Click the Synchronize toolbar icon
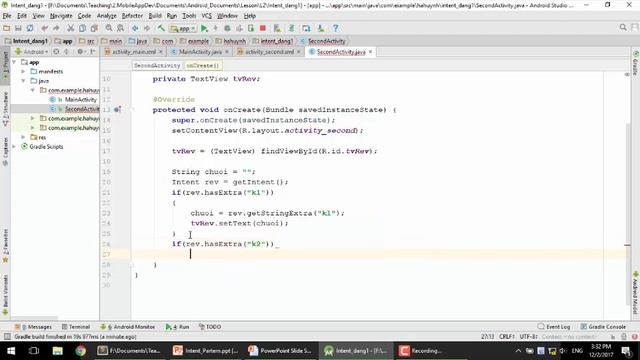 click(30, 28)
